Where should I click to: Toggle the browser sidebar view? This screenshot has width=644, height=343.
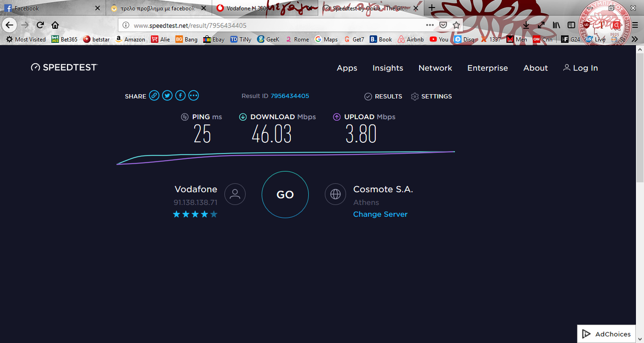point(571,25)
